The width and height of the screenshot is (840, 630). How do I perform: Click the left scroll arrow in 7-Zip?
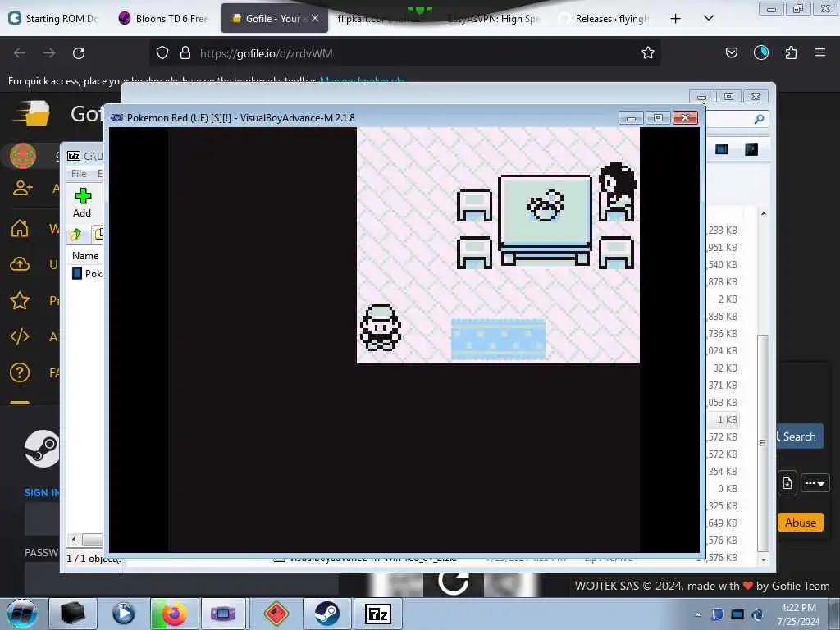tap(74, 540)
